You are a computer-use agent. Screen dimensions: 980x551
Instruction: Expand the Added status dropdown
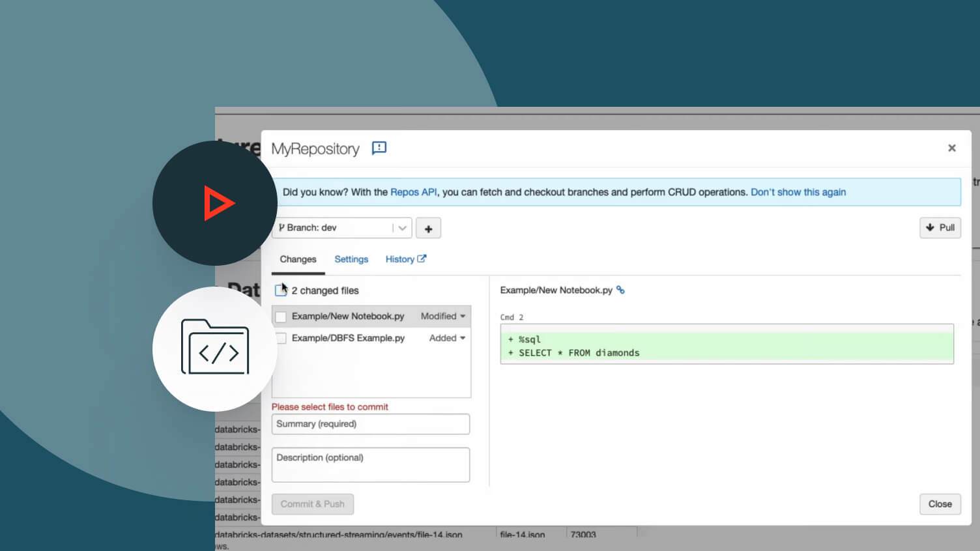coord(447,338)
